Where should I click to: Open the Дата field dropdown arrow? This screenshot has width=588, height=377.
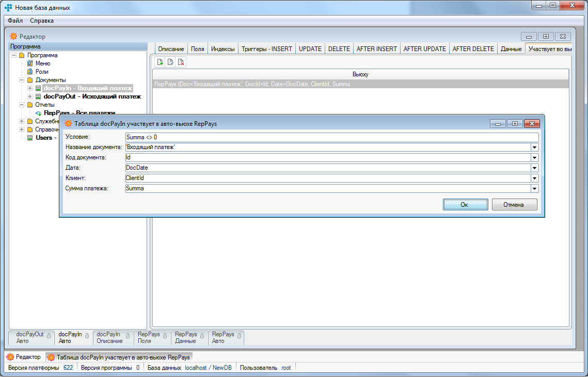pos(535,168)
